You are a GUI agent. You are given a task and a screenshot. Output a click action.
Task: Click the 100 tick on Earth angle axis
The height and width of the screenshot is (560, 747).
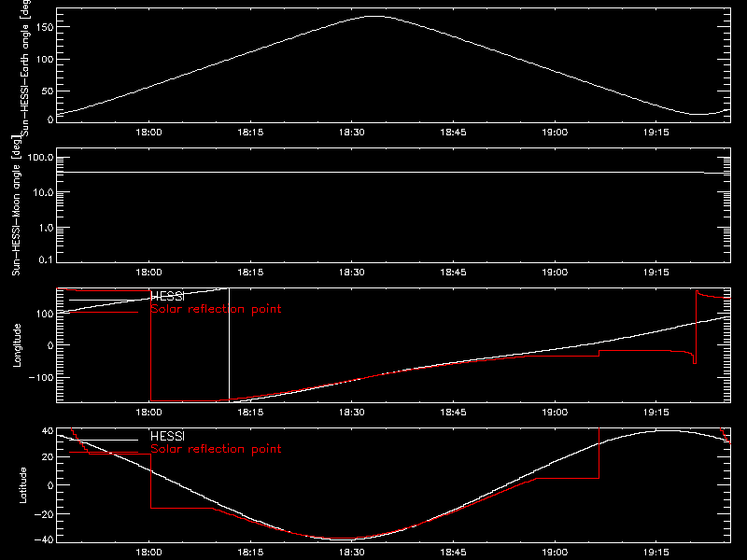coord(45,60)
